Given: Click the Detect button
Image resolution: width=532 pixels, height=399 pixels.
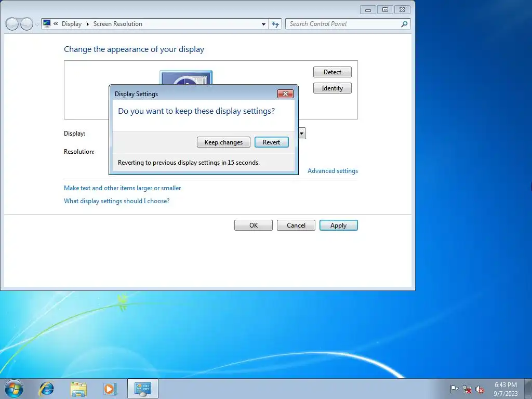Looking at the screenshot, I should coord(332,72).
